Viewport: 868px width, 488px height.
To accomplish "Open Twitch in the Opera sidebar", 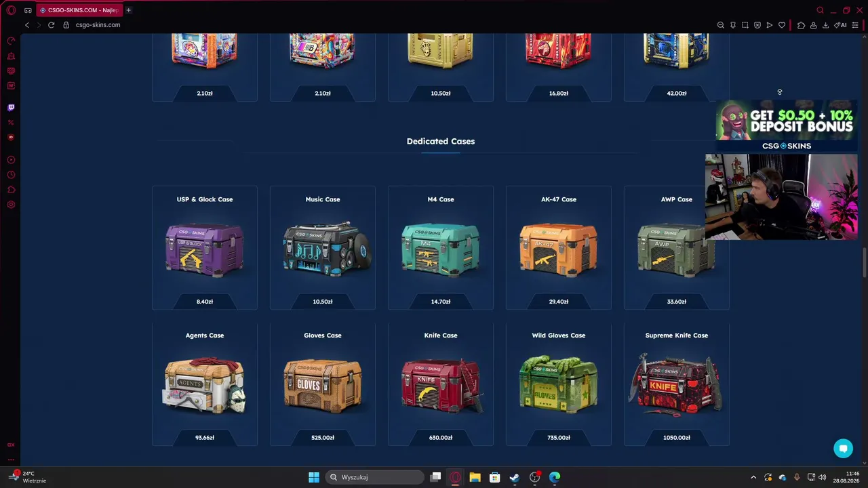I will [x=11, y=107].
